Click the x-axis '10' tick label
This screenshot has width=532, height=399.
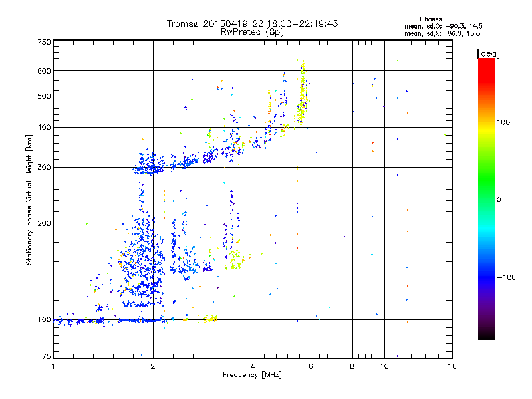(x=384, y=366)
